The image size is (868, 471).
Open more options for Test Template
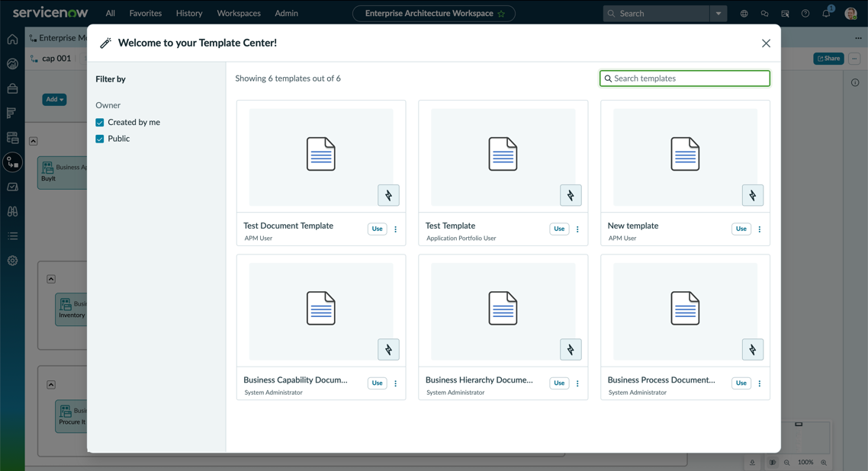(x=577, y=229)
